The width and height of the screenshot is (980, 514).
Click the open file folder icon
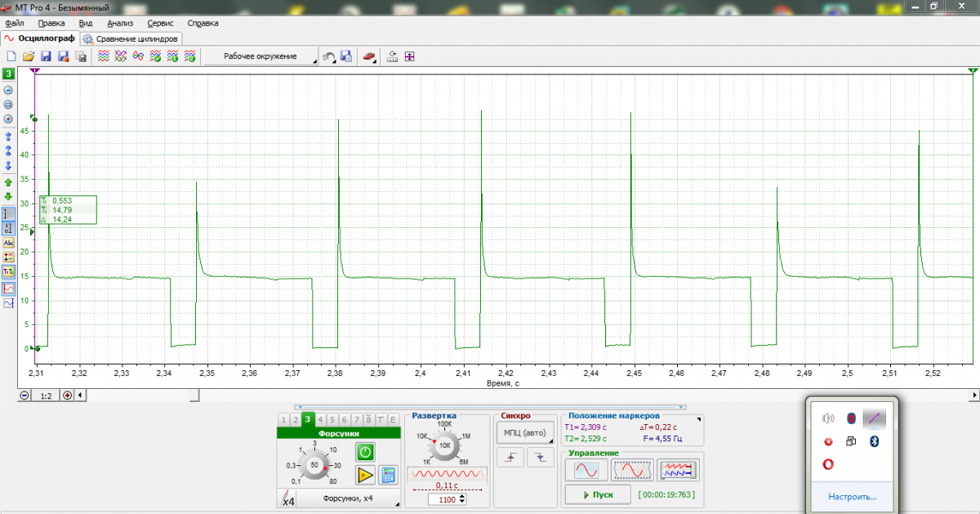[29, 56]
